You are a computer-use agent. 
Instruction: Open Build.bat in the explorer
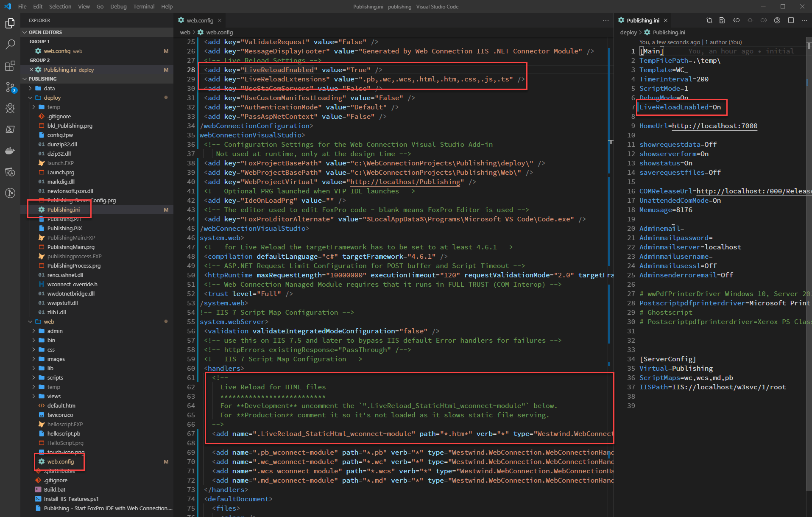coord(54,489)
